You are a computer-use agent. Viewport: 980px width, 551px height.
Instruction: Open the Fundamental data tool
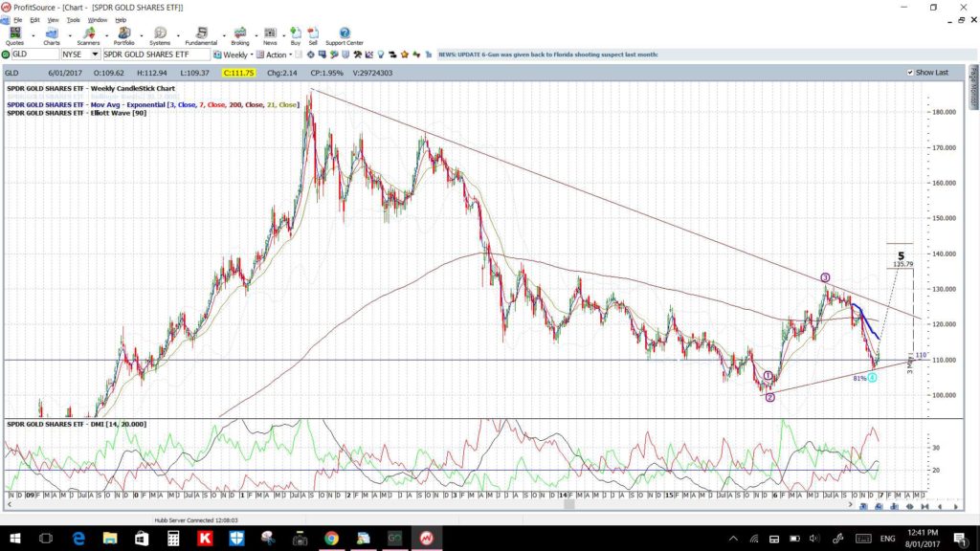(x=201, y=36)
